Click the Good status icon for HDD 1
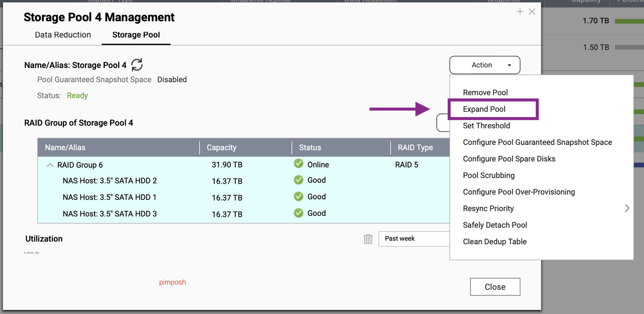 tap(299, 196)
